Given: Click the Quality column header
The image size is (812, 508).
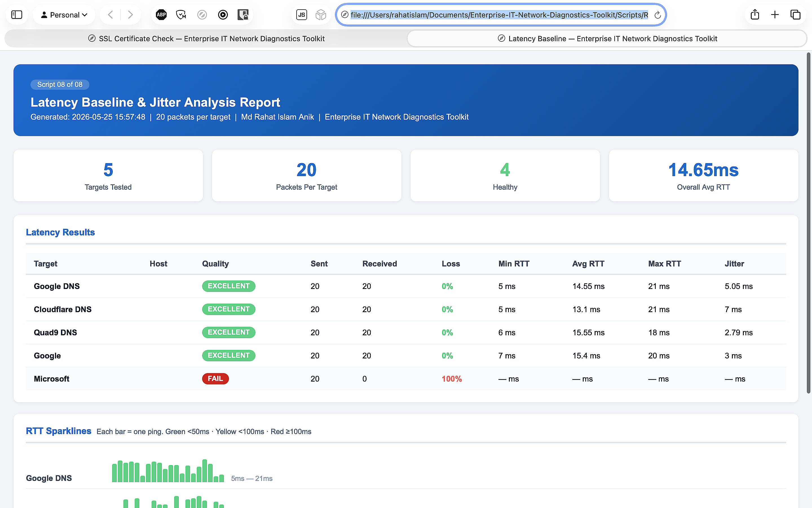Looking at the screenshot, I should (215, 264).
